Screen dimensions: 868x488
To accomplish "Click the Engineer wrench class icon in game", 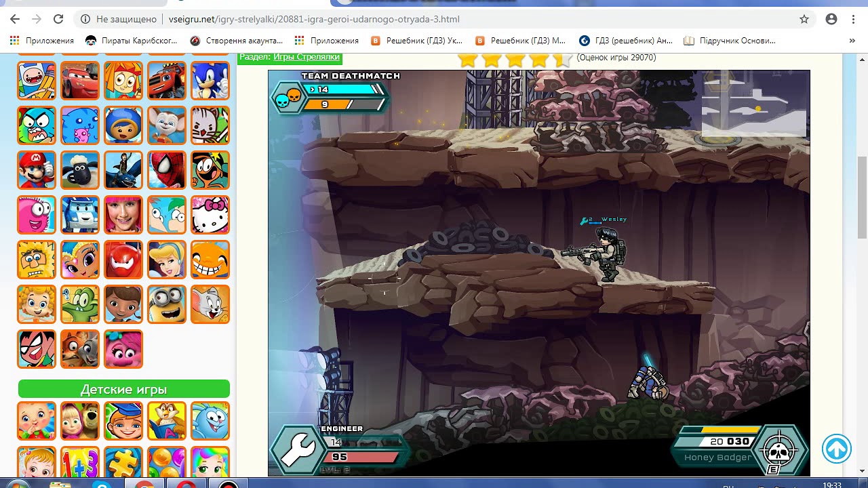I will tap(298, 449).
